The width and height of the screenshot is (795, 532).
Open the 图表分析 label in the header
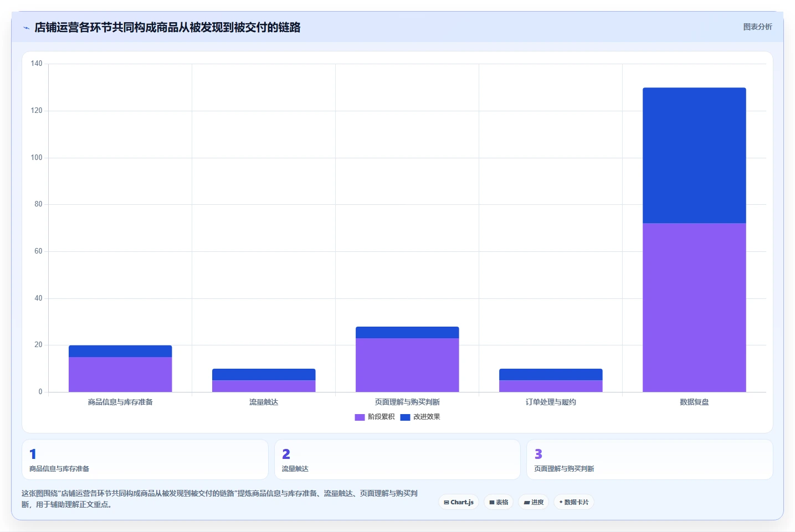[757, 27]
